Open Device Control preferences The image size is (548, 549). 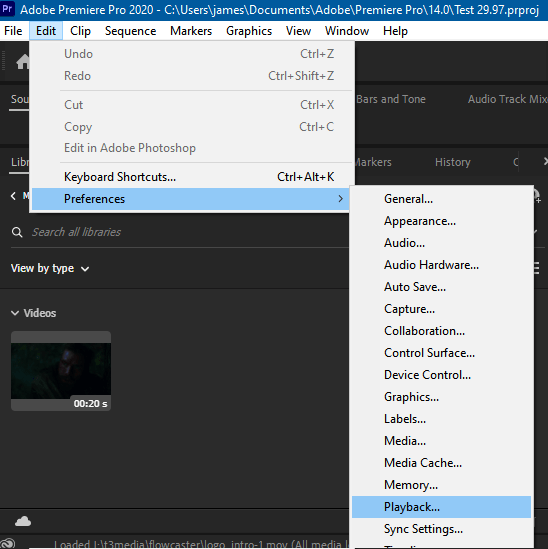pyautogui.click(x=441, y=375)
